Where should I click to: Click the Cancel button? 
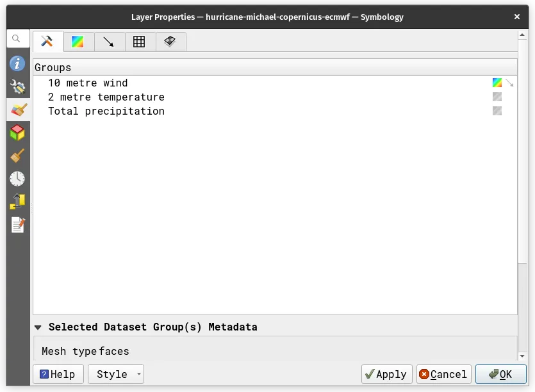[444, 374]
